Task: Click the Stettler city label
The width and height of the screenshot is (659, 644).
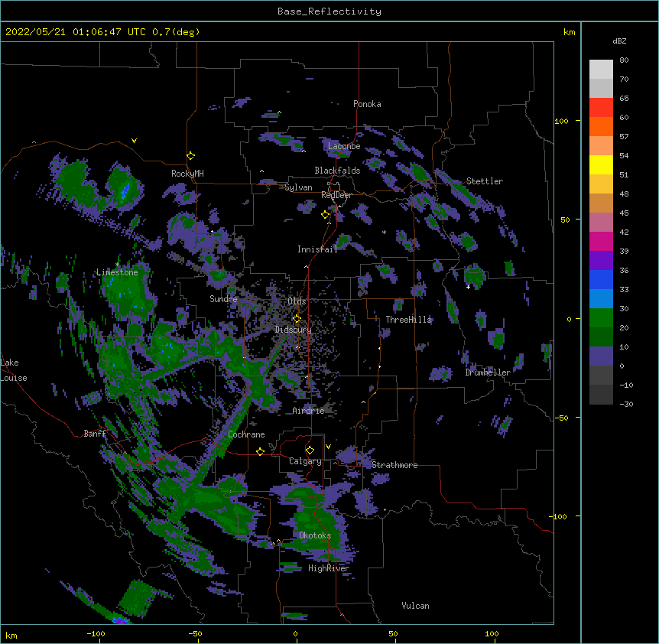Action: click(x=485, y=181)
